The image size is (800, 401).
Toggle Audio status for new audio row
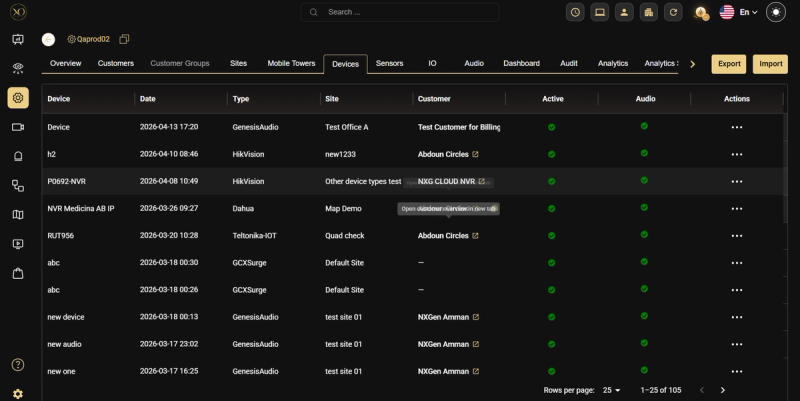point(644,343)
